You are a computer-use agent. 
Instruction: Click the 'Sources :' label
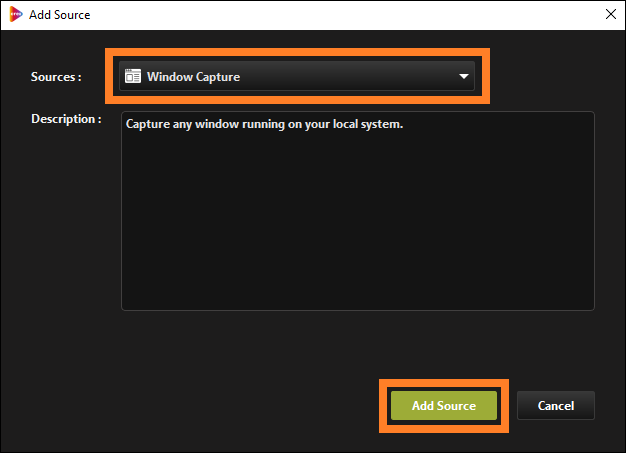tap(56, 77)
